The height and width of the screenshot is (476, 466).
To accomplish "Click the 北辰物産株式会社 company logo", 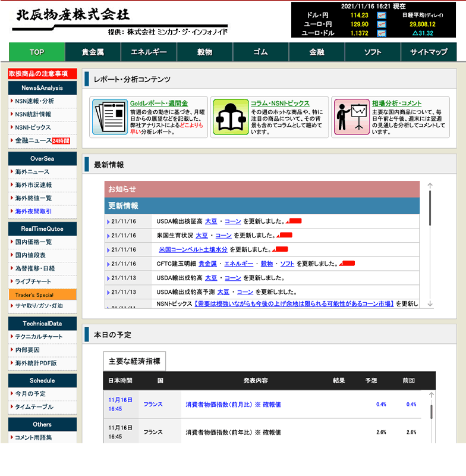I will [72, 15].
